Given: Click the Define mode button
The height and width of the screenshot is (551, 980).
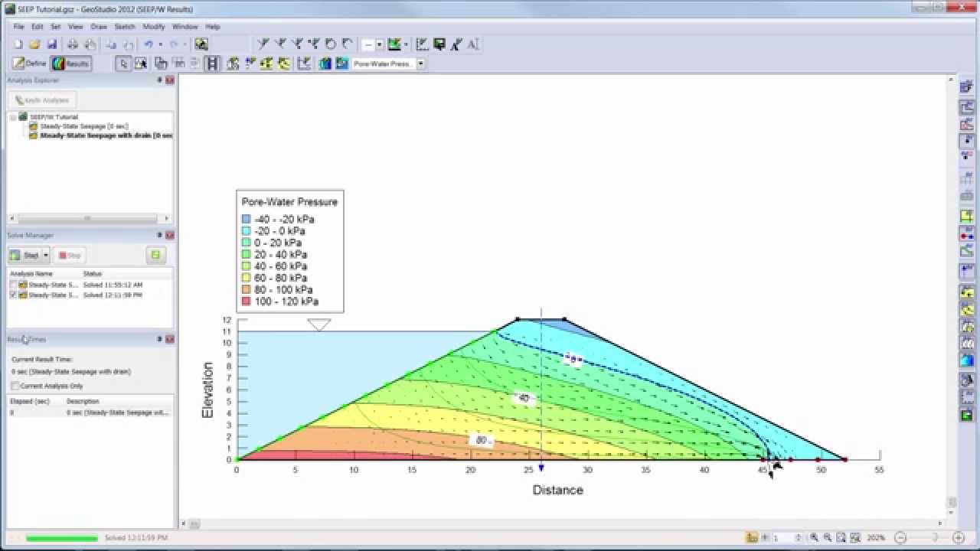Looking at the screenshot, I should (31, 64).
